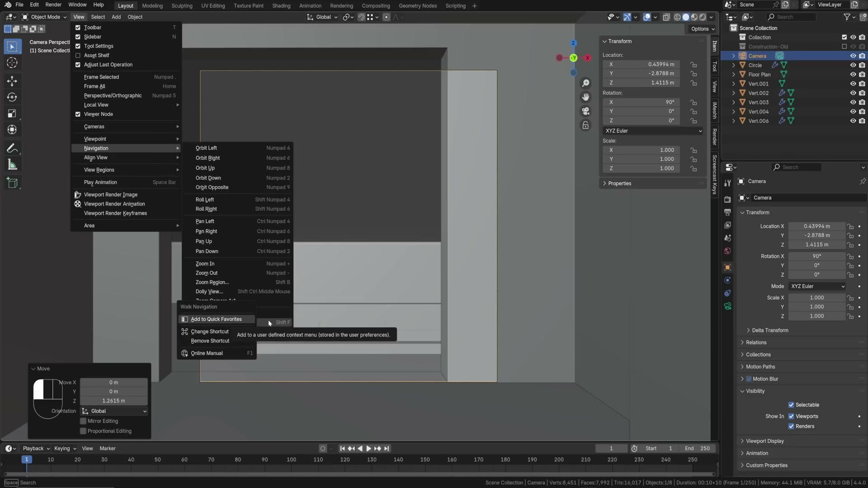Select the Cursor tool in toolbar
The image size is (868, 488).
12,63
